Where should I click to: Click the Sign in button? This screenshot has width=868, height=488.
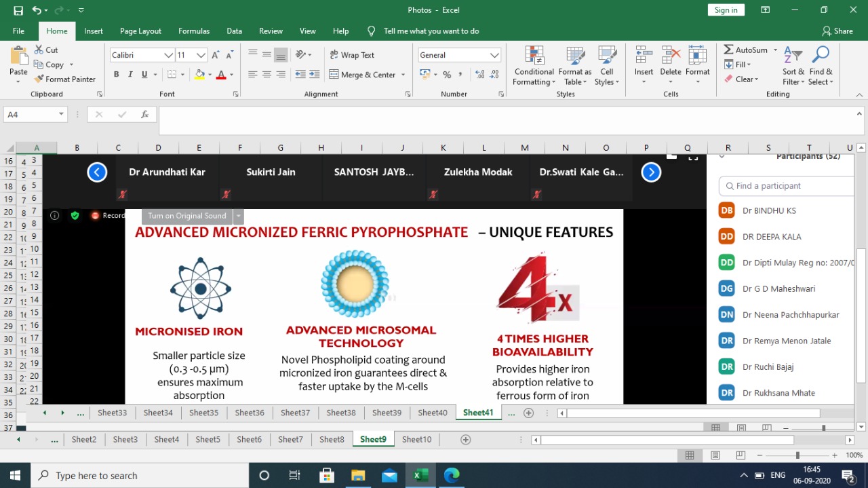click(726, 10)
